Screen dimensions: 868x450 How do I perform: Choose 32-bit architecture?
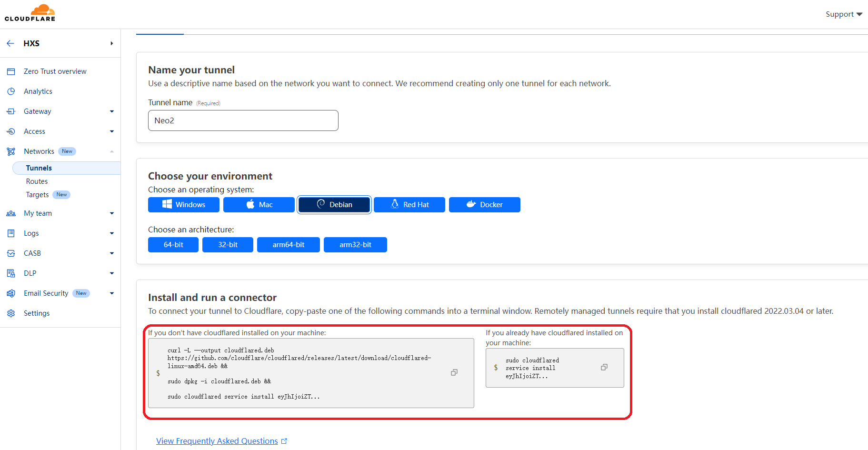coord(228,245)
